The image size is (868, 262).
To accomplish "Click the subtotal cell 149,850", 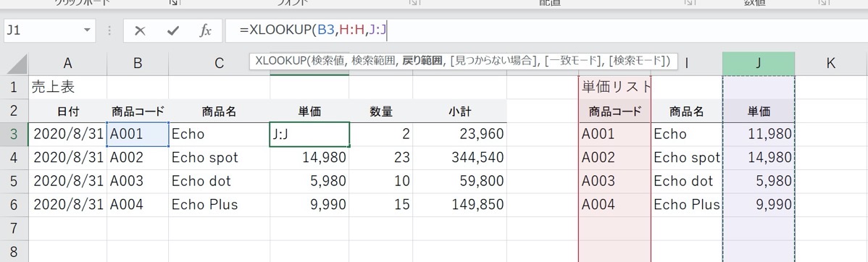I will click(x=459, y=205).
